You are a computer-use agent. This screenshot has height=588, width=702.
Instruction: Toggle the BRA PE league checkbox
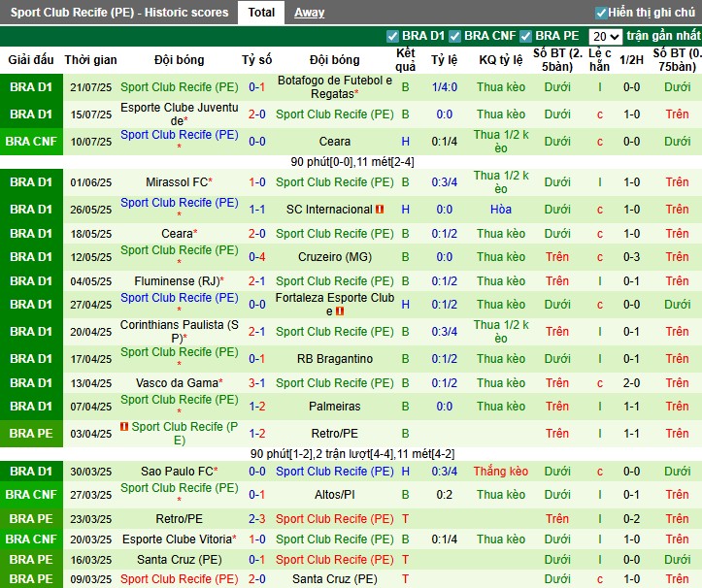click(x=525, y=36)
